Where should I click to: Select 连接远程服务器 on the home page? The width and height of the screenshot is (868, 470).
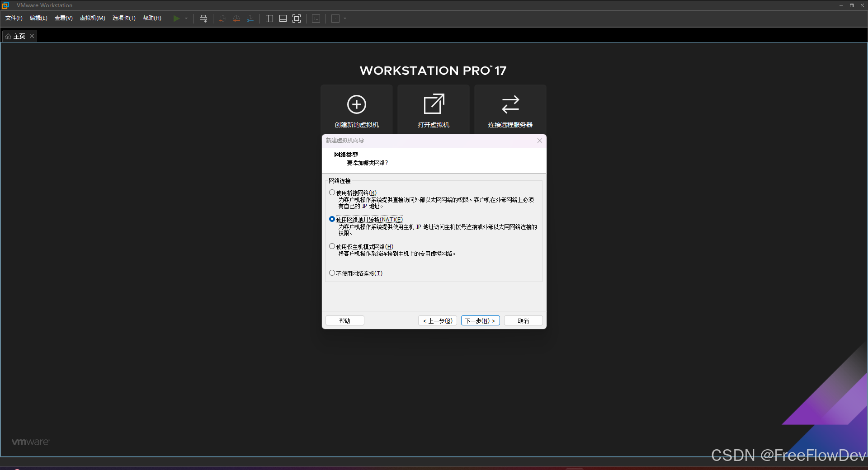pos(510,108)
